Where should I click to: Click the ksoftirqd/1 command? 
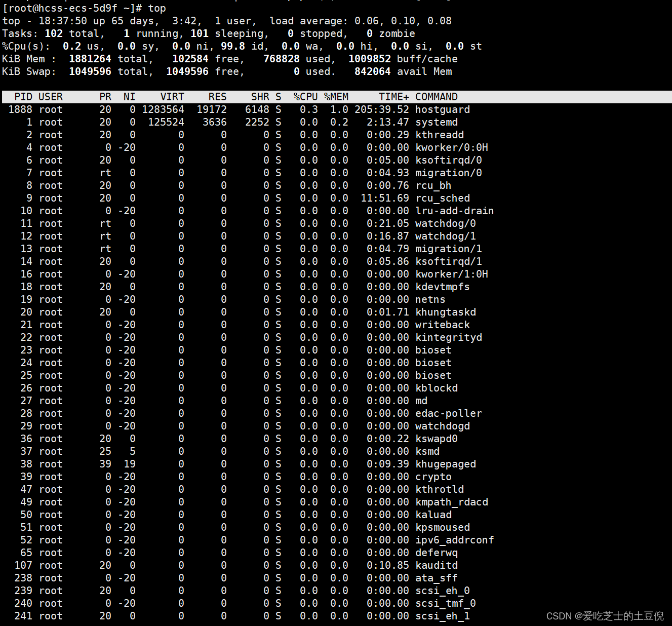pyautogui.click(x=449, y=261)
